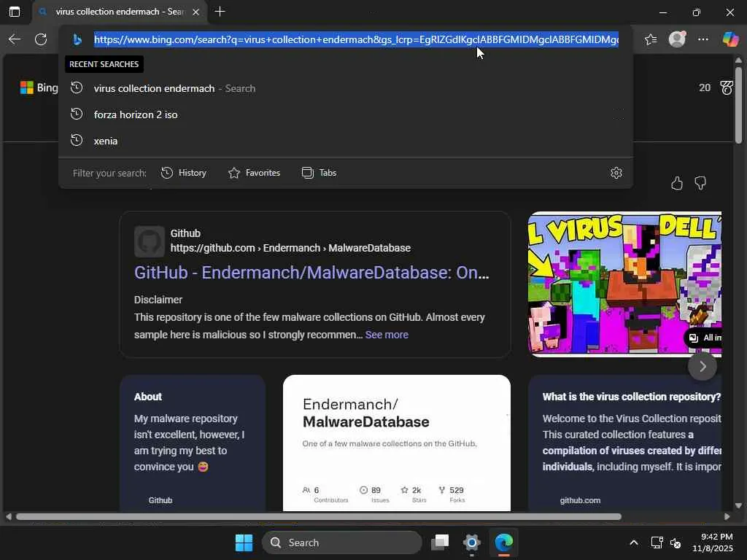Viewport: 747px width, 560px height.
Task: Open the tab actions menu icon
Action: (15, 12)
